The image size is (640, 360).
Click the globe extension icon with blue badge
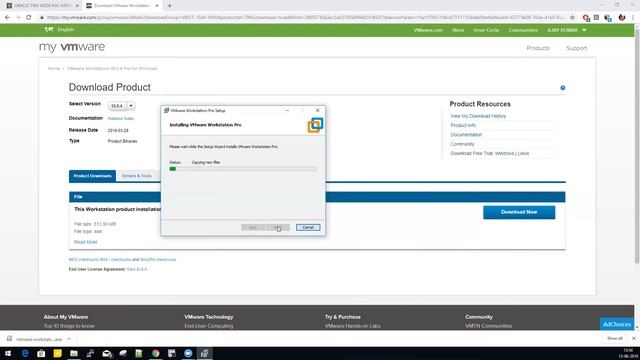[x=608, y=18]
